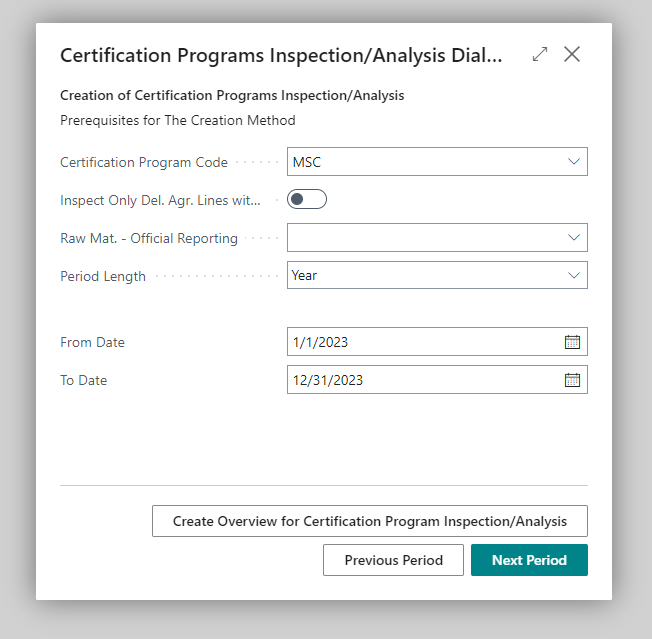Click the Certification Program Code label
The image size is (652, 639).
coord(144,162)
